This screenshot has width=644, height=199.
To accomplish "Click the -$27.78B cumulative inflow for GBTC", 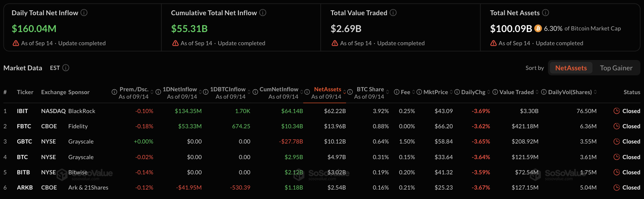I will pos(291,141).
